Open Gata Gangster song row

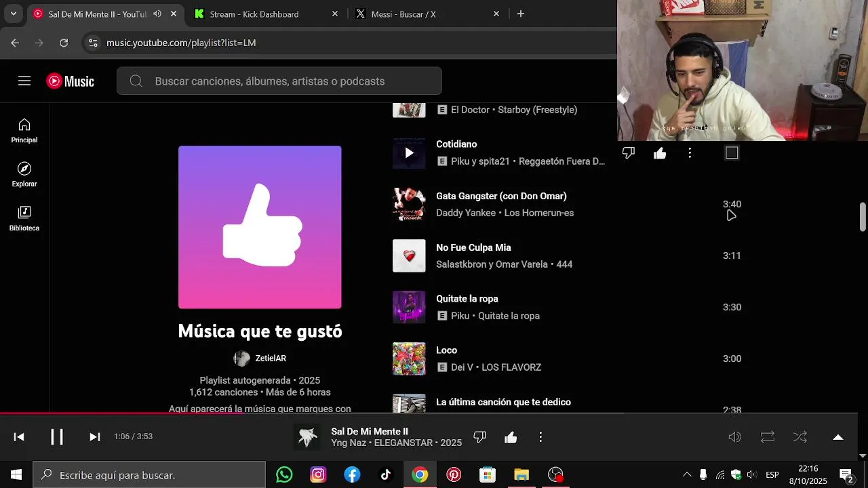point(567,204)
